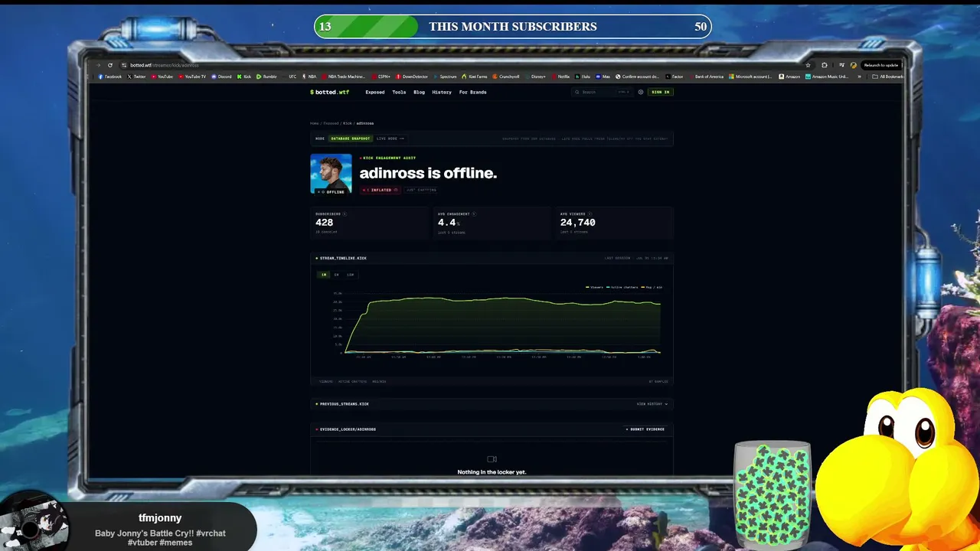Open the Amazon Music Unlimited bookmark
The image size is (980, 551).
pyautogui.click(x=827, y=77)
